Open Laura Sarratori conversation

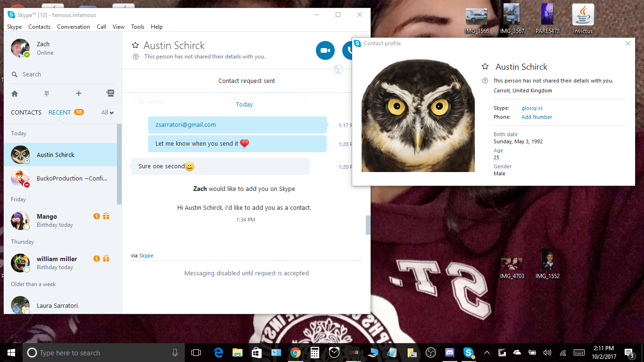[60, 304]
